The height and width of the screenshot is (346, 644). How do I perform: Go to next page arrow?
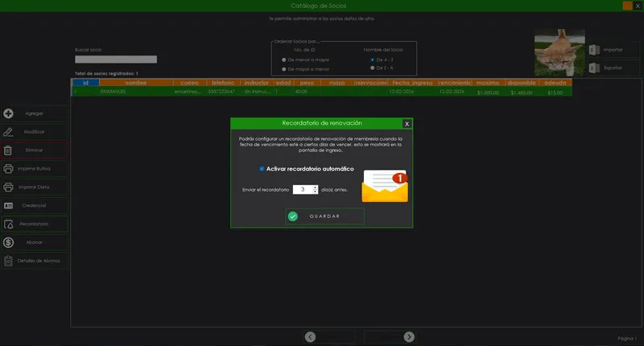tap(409, 336)
